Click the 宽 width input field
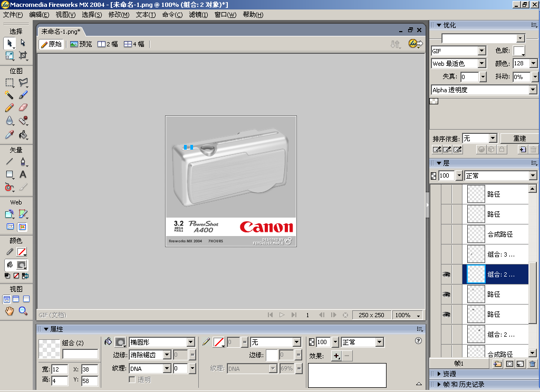540x392 pixels. [60, 369]
